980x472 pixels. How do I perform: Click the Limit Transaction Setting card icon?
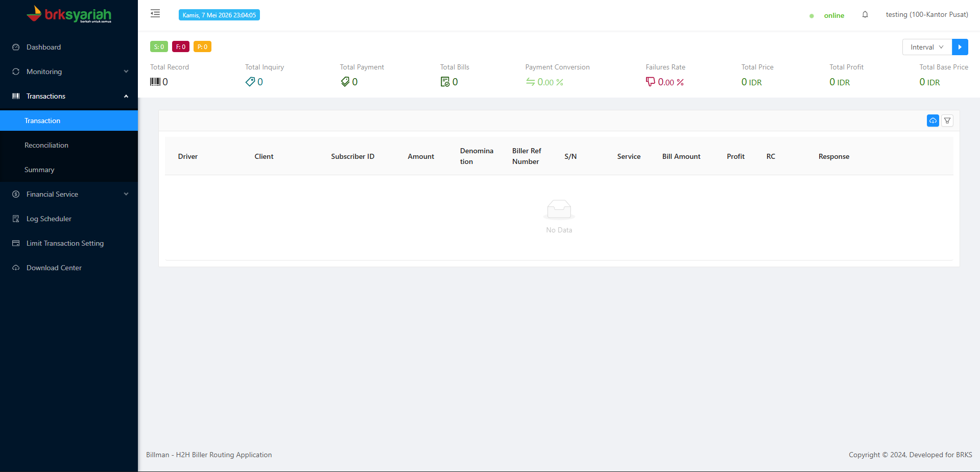(16, 243)
